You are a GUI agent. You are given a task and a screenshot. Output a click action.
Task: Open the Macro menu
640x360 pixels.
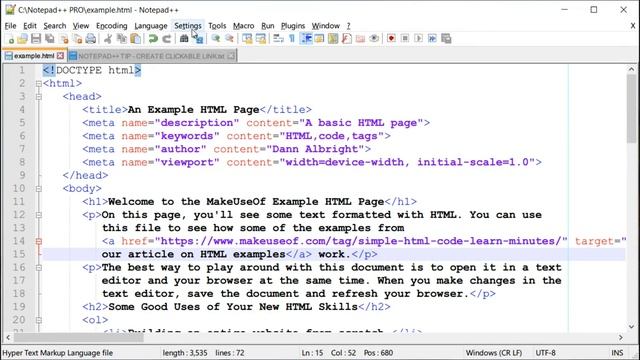pyautogui.click(x=243, y=26)
